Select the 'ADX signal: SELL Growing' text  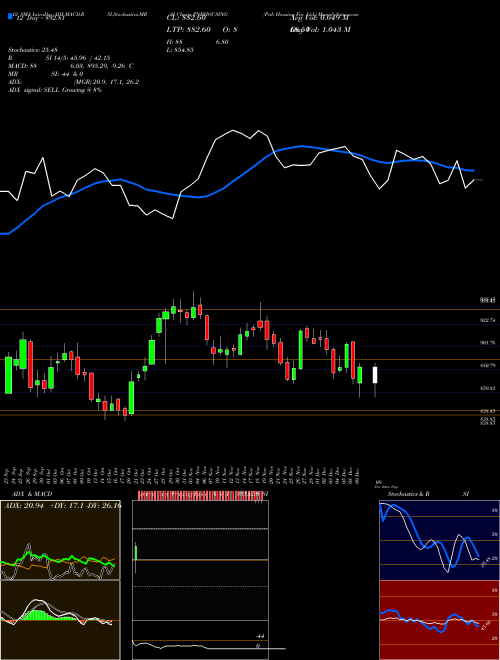click(x=55, y=90)
